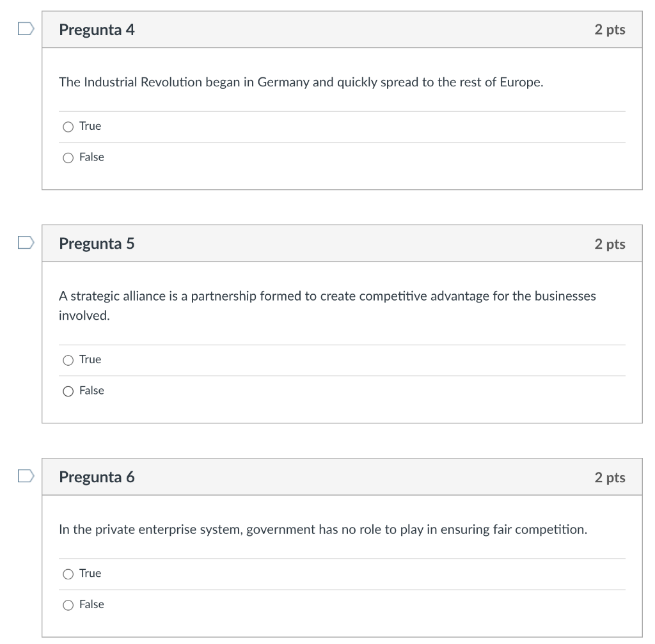Screen dimensions: 655x644
Task: Flag Pregunta 5 with the bookmark icon
Action: pos(24,242)
